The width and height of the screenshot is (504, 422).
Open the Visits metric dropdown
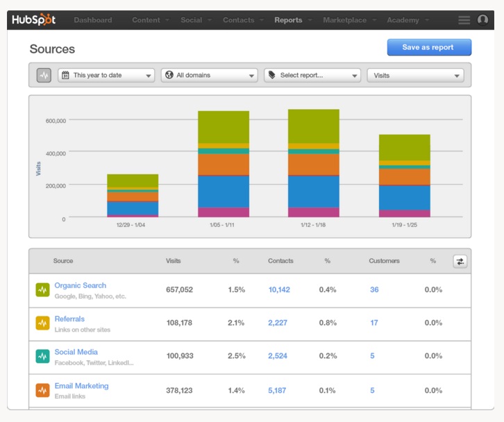(x=415, y=75)
